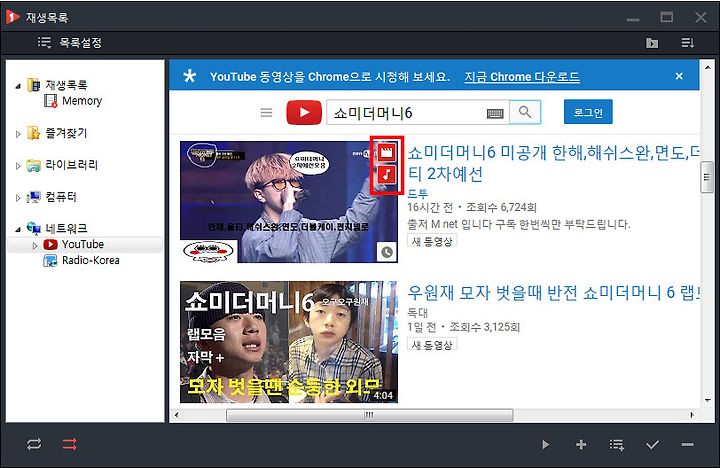
Task: Click the vertical scrollbar up arrow
Action: 707,68
